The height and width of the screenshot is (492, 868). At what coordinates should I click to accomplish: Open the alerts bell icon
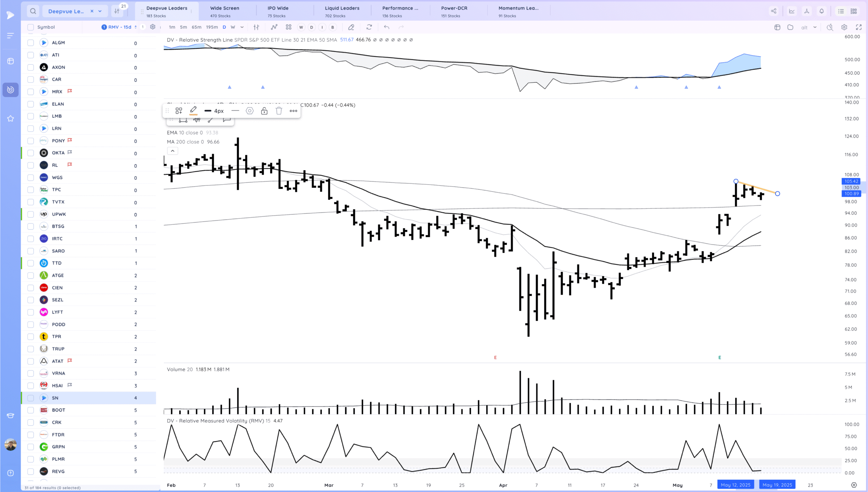point(822,11)
